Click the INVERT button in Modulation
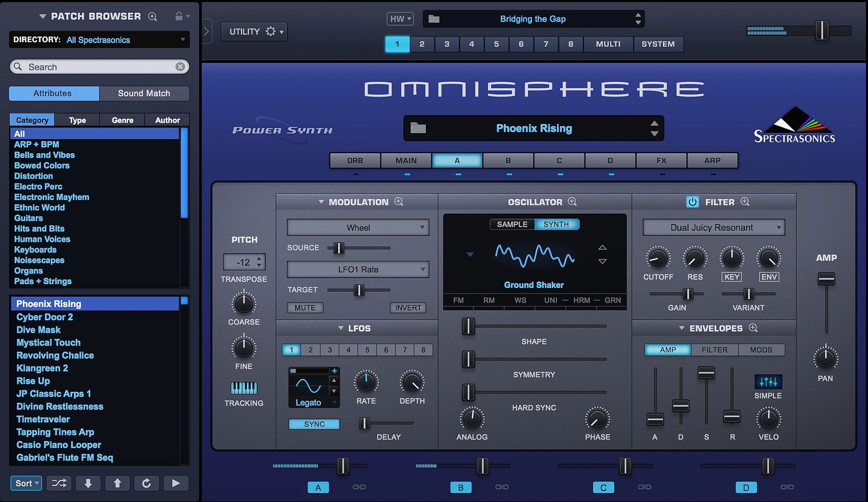Viewport: 868px width, 502px height. pos(407,307)
